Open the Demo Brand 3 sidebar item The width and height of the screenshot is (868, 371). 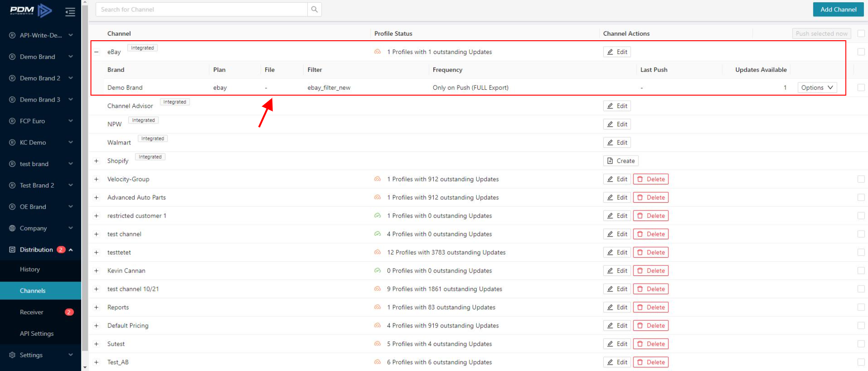[x=41, y=100]
